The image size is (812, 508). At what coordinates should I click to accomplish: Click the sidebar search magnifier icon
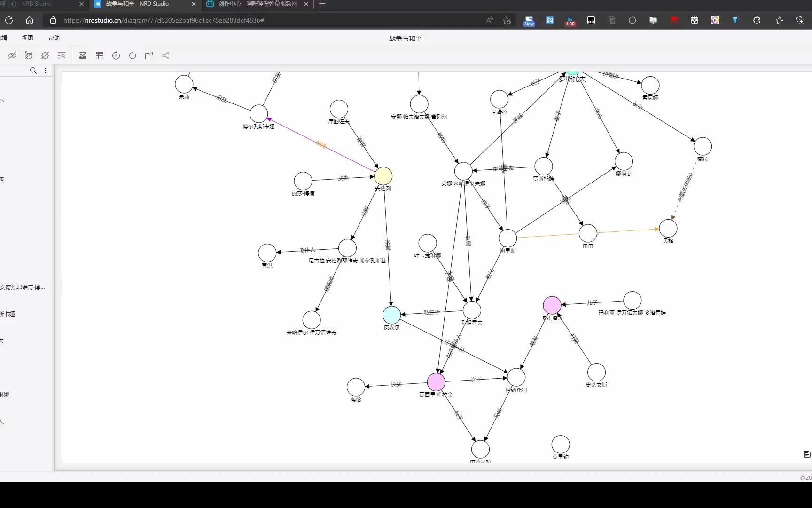click(33, 71)
